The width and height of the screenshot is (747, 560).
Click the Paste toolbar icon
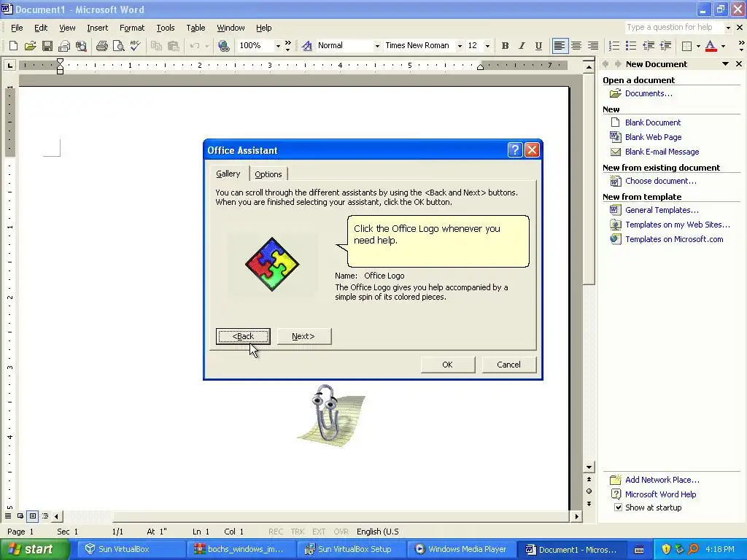(x=173, y=46)
